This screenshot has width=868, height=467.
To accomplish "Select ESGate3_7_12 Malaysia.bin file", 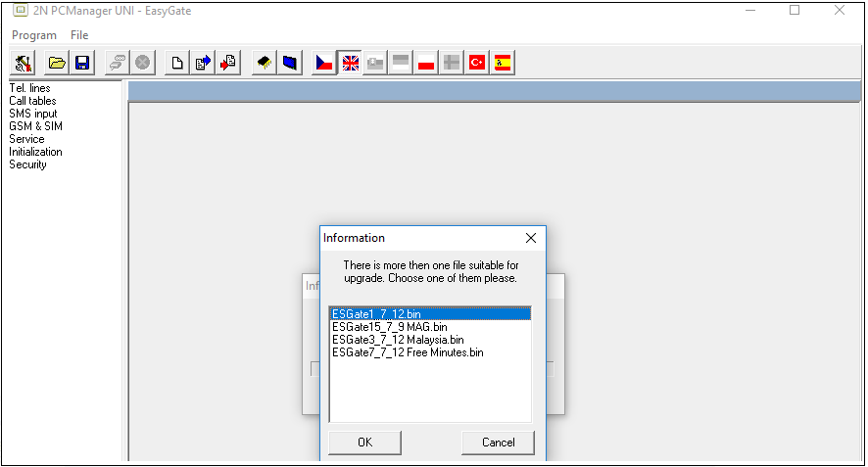I will pos(430,339).
